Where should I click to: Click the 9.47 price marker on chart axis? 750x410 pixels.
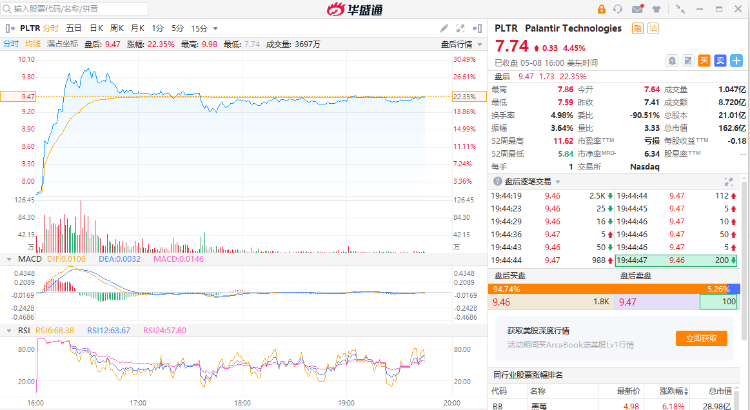pos(18,97)
